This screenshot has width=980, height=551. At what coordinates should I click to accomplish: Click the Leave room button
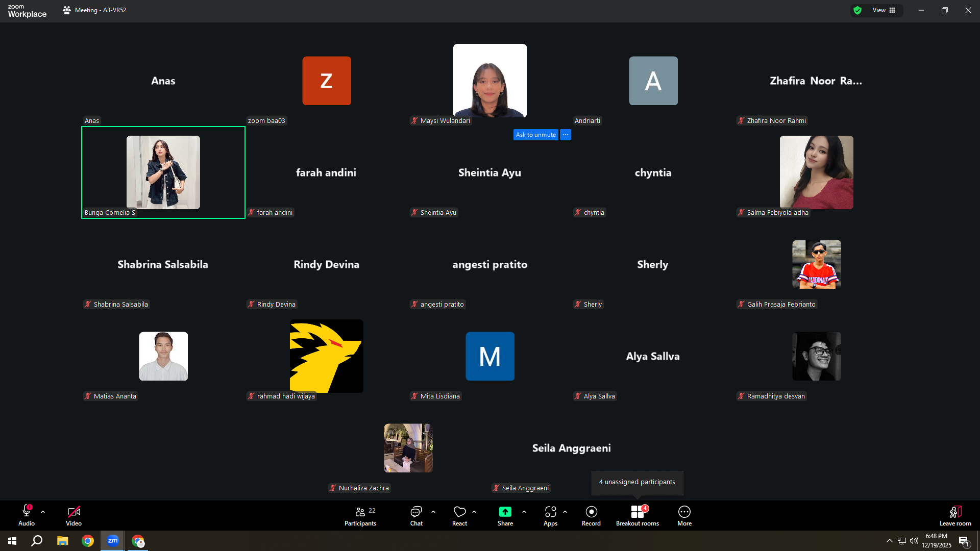tap(955, 515)
